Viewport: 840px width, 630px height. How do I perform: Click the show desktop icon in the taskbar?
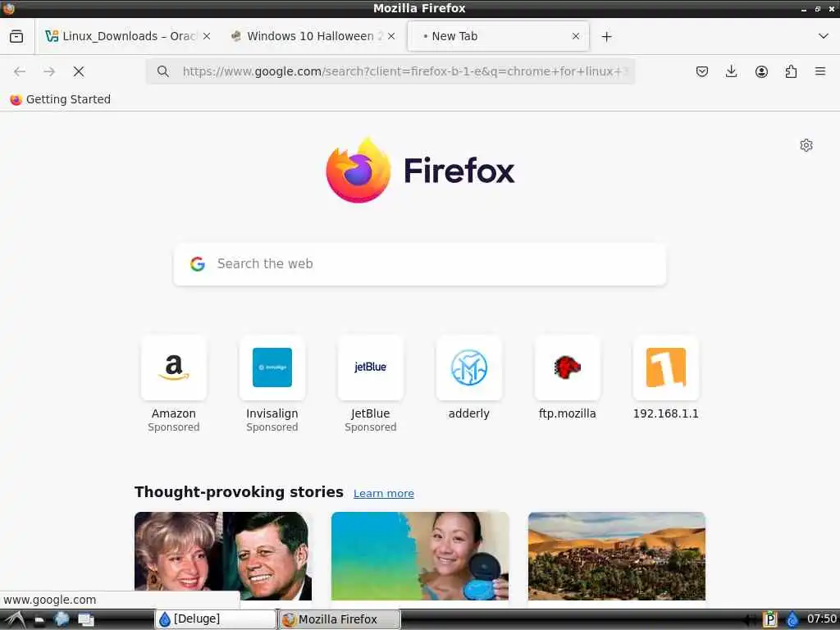pyautogui.click(x=85, y=620)
